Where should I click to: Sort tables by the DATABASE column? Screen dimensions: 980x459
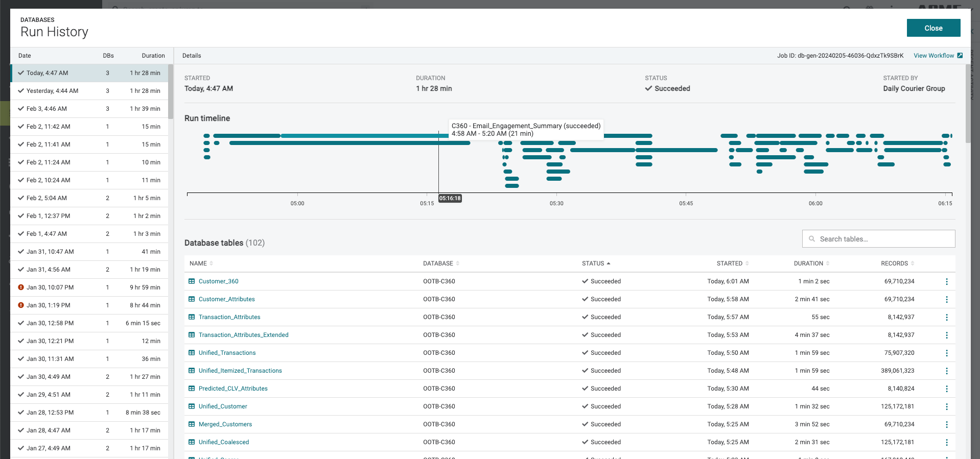coord(441,263)
